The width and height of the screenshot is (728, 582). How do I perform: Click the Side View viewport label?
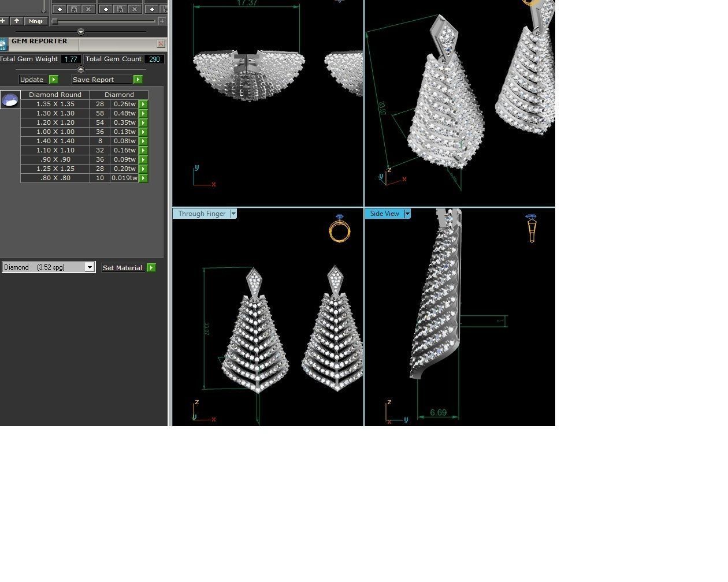[384, 214]
